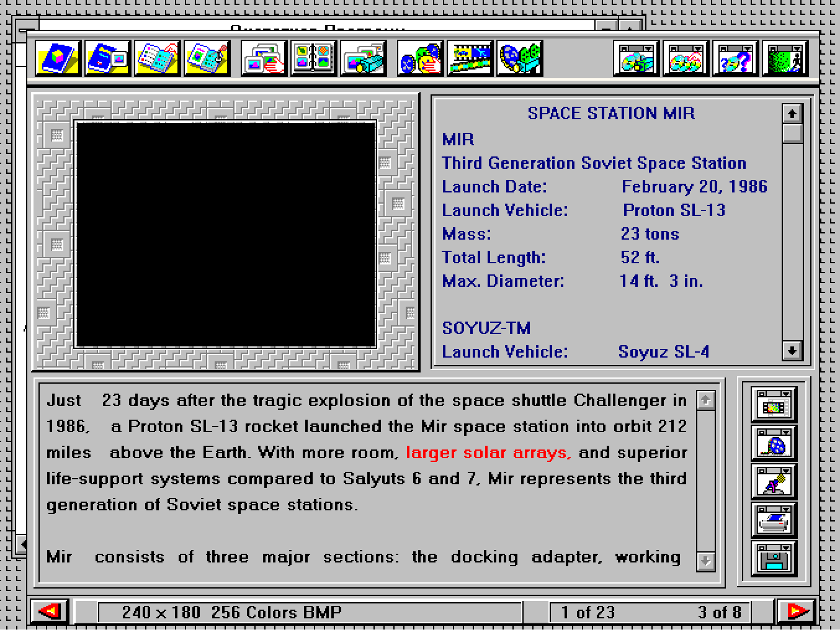The image size is (840, 632).
Task: Click the blue film reel window button
Action: tap(774, 443)
